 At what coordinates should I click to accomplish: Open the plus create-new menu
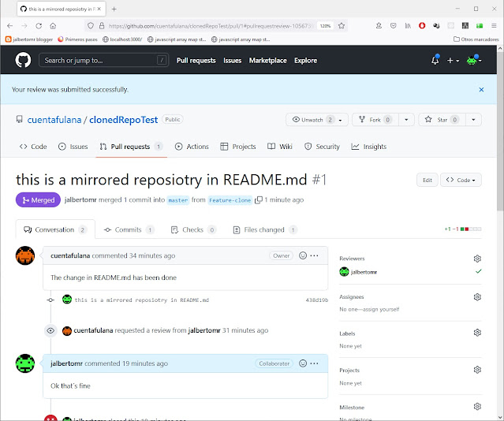click(x=453, y=61)
